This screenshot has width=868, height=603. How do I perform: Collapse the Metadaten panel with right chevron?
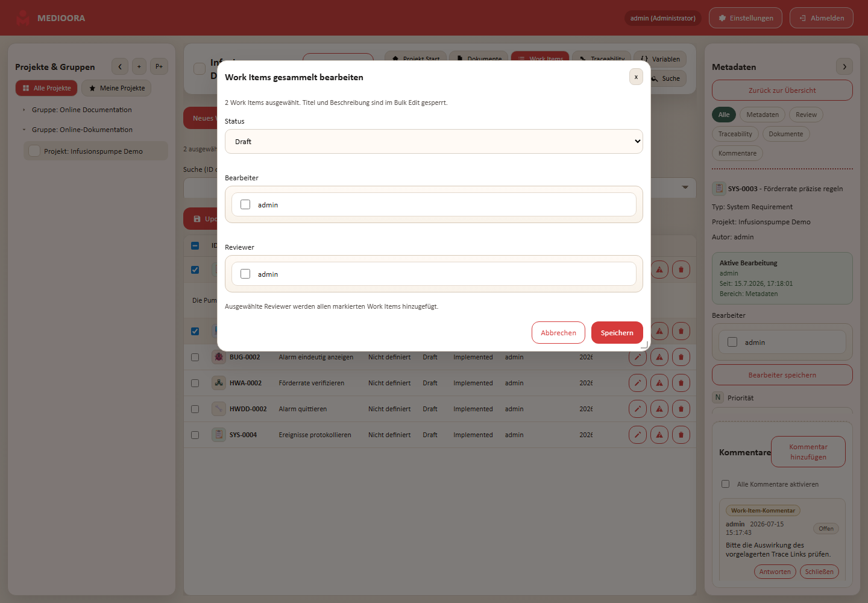(844, 66)
